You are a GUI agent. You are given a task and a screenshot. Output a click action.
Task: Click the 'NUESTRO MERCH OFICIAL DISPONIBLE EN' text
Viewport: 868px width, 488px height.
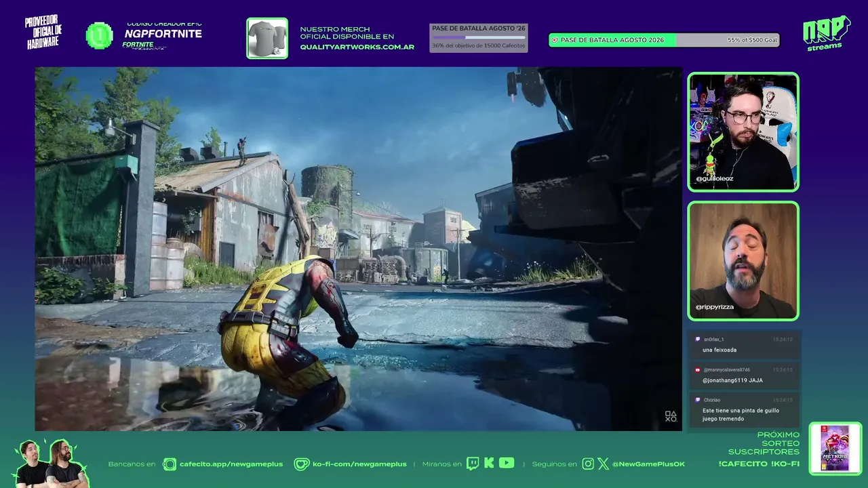(x=347, y=33)
